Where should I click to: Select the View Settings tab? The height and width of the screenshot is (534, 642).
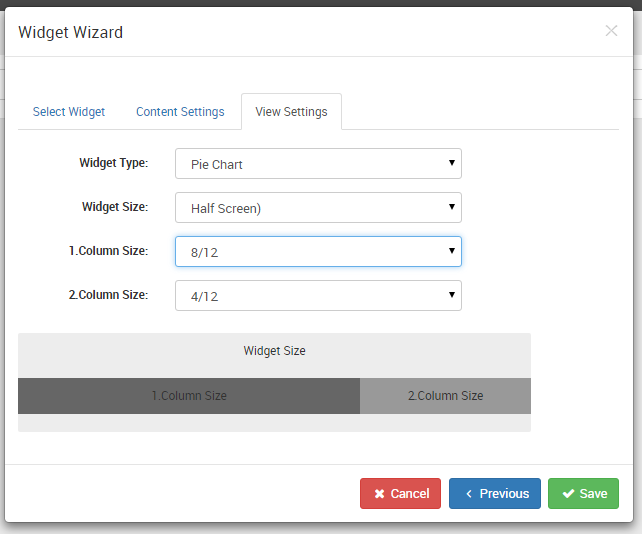point(292,111)
